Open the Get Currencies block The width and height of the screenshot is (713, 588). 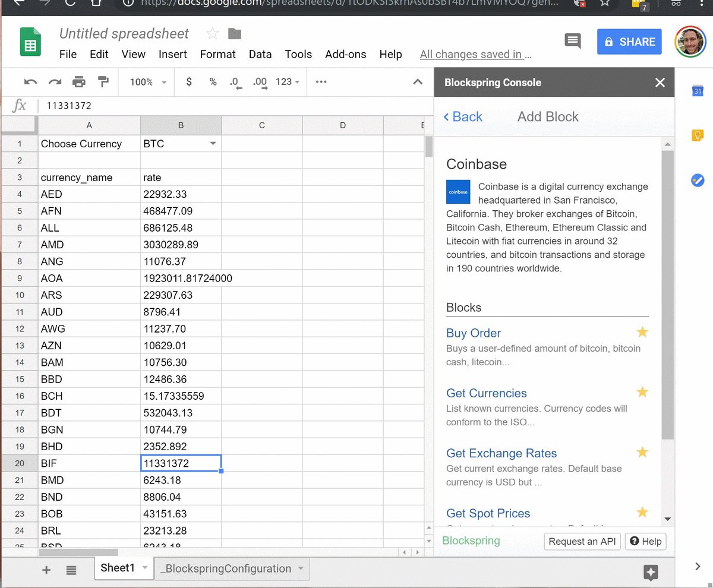[x=487, y=393]
